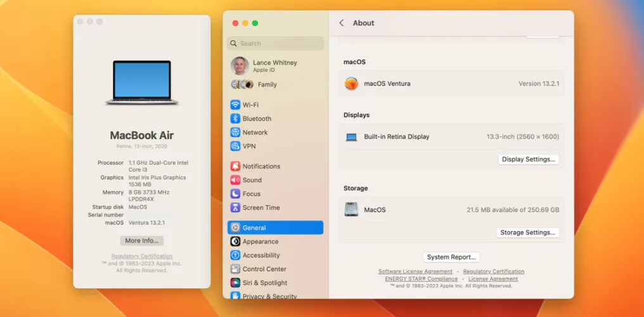Viewport: 644px width, 317px height.
Task: Click the More Info... button
Action: tap(142, 241)
